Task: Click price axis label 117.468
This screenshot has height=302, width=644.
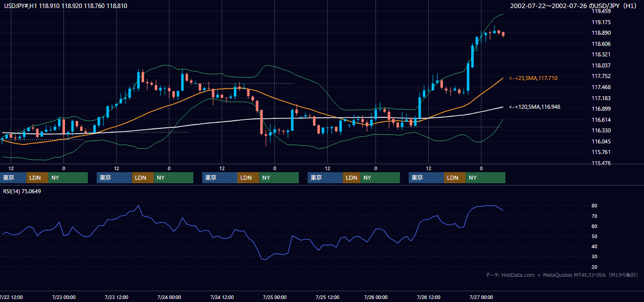Action: point(601,87)
